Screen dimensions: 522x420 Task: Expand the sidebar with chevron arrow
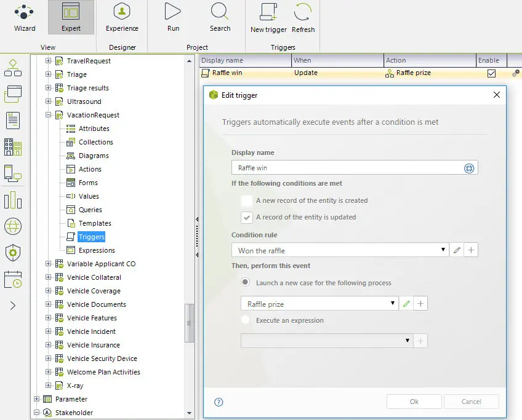tap(13, 306)
